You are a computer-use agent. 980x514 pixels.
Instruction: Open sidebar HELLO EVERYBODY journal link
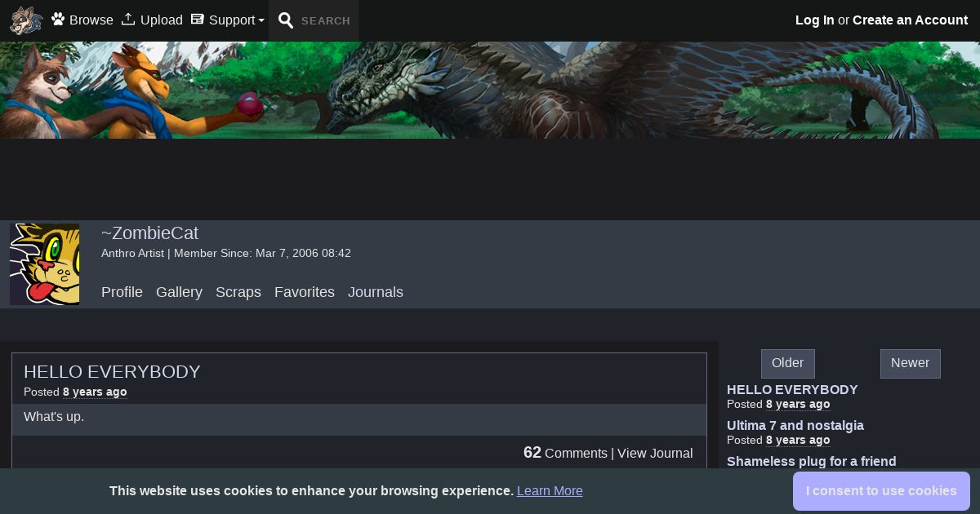792,390
